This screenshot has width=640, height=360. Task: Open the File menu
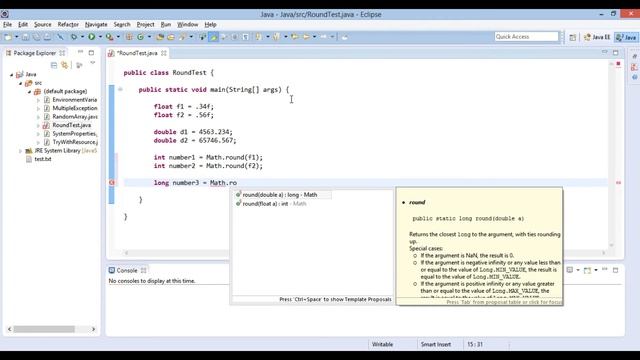pyautogui.click(x=7, y=24)
